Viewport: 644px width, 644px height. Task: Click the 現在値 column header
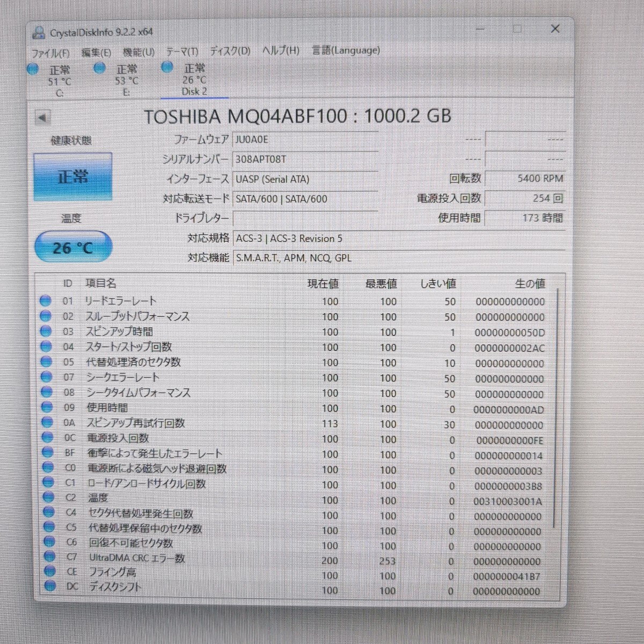click(x=323, y=284)
